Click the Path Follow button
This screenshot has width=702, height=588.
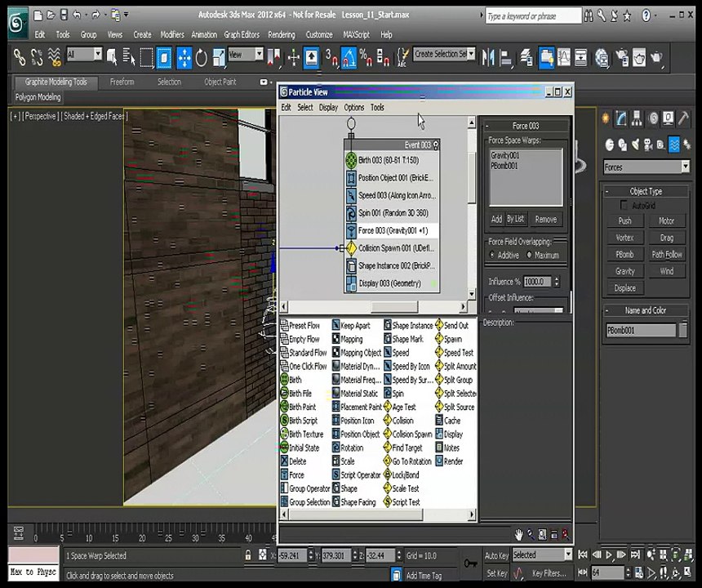[667, 254]
